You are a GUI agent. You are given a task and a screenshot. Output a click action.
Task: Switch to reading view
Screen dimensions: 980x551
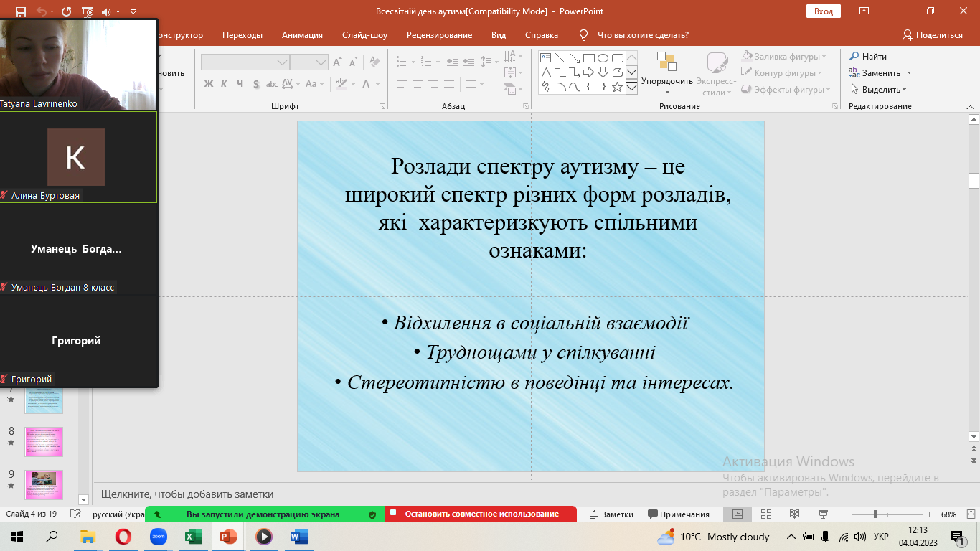794,514
